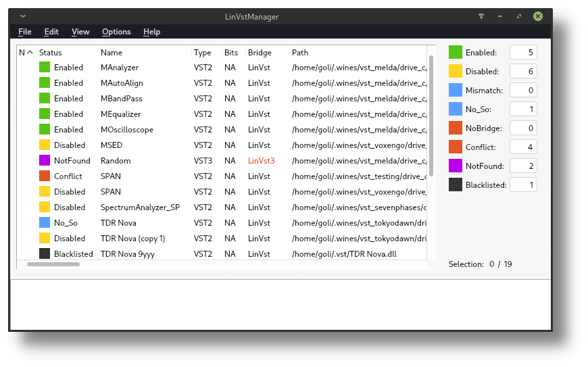Image resolution: width=588 pixels, height=367 pixels.
Task: Click the NotFound count field showing 2
Action: [523, 166]
